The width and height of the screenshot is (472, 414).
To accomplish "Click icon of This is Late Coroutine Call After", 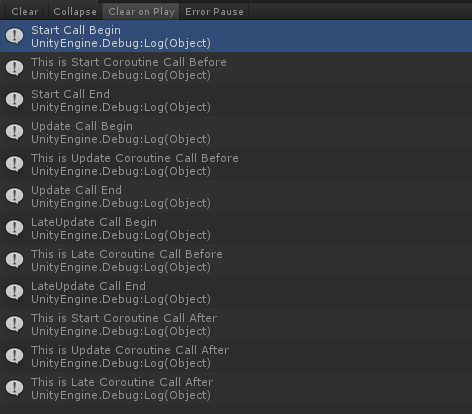I will coord(15,388).
